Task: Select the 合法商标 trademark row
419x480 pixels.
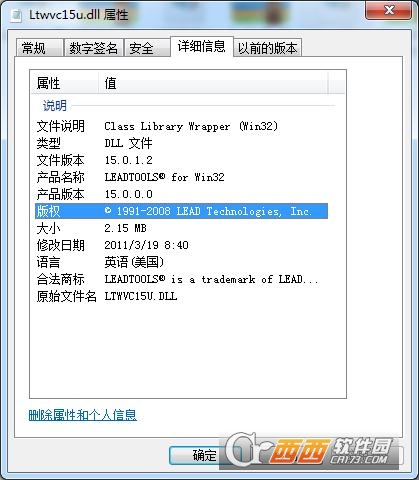Action: 181,279
